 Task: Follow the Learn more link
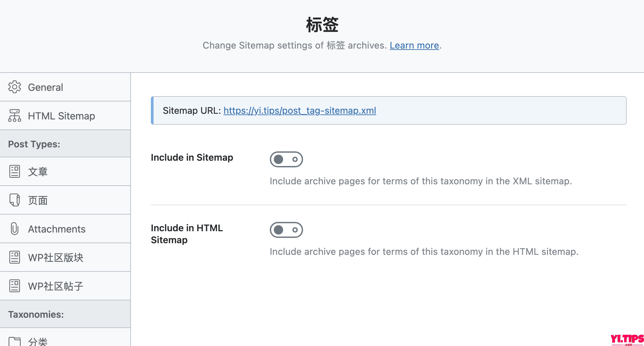[x=414, y=45]
